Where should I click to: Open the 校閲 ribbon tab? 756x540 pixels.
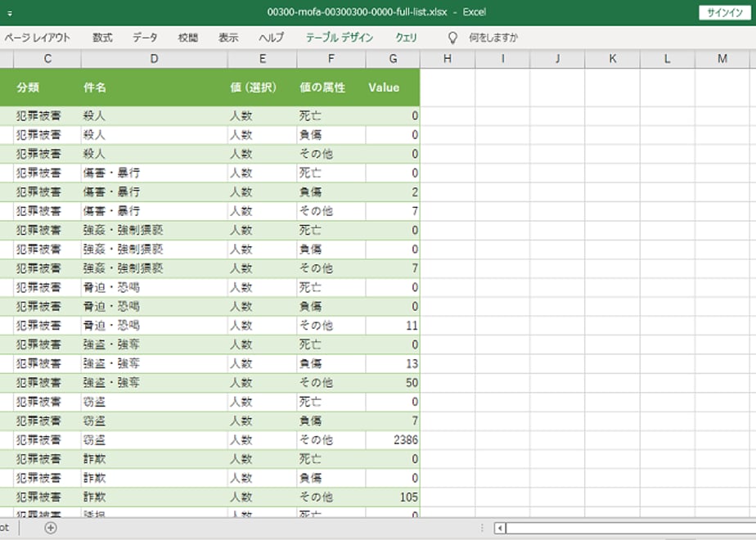pyautogui.click(x=188, y=38)
